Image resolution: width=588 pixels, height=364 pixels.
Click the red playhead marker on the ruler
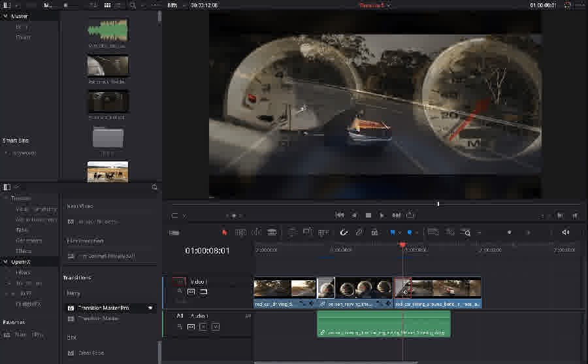pos(402,245)
